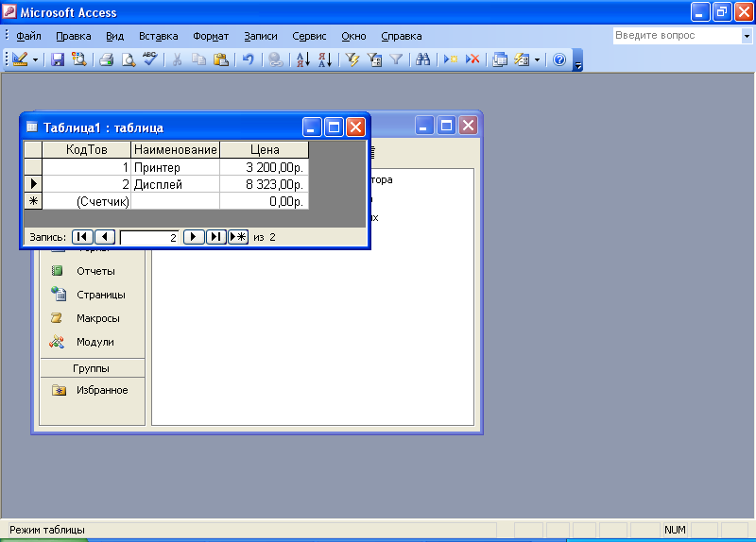Click the 3 200,00р. price cell
The width and height of the screenshot is (756, 542).
point(265,167)
